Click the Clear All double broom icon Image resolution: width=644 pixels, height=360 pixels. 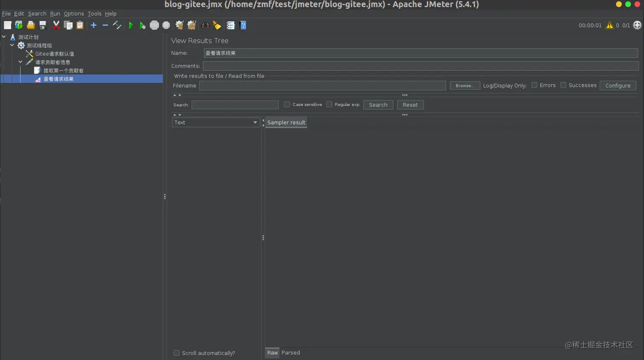point(192,25)
